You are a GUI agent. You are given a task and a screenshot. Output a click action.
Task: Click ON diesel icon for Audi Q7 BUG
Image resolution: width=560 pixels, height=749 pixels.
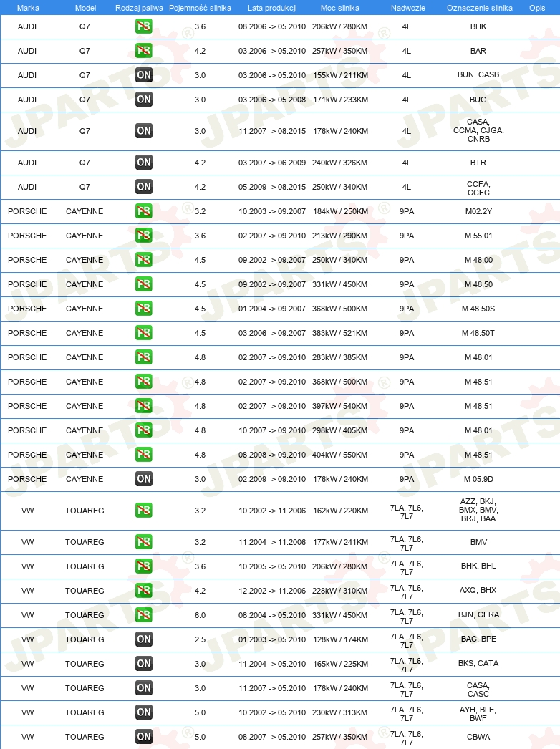pos(143,100)
